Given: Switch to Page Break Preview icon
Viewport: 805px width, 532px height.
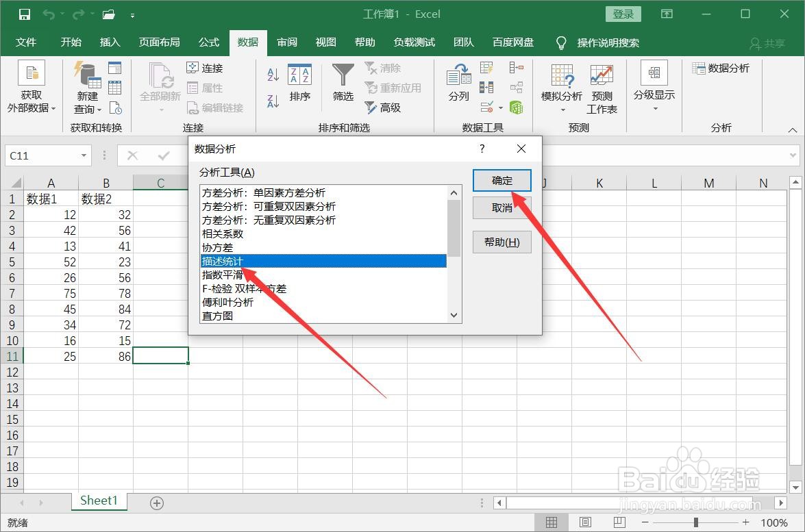Looking at the screenshot, I should (619, 522).
